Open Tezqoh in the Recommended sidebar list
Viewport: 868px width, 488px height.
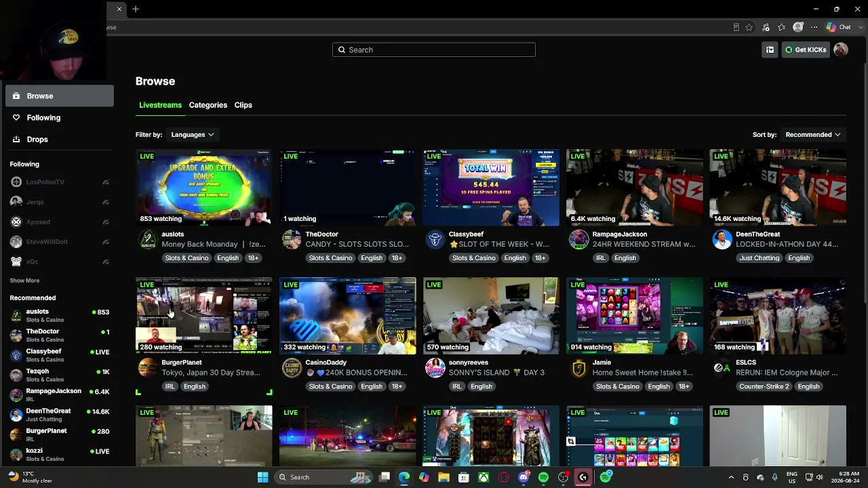(60, 375)
